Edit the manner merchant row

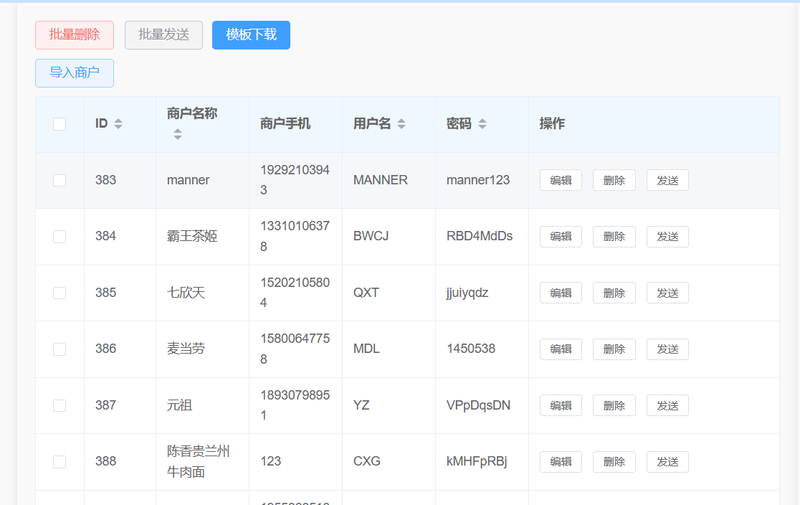point(561,180)
